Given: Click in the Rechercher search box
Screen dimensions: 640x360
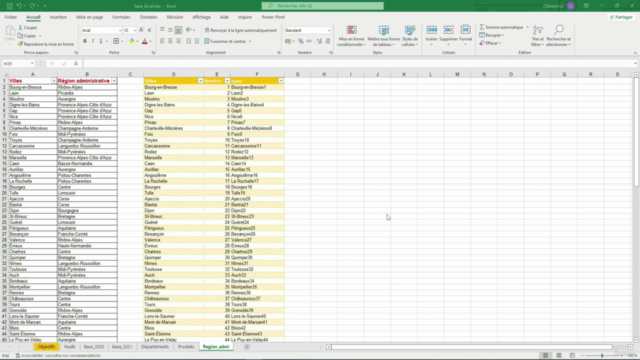Looking at the screenshot, I should (322, 6).
